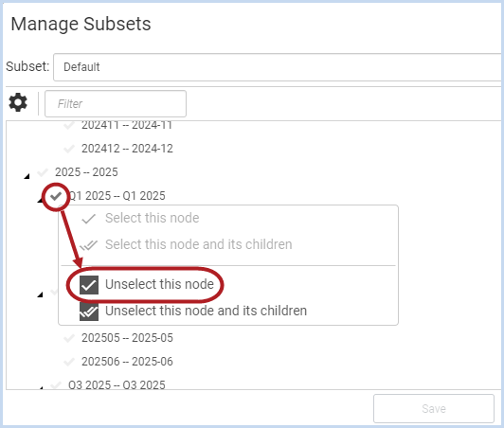Click the Filter input field

[x=116, y=103]
